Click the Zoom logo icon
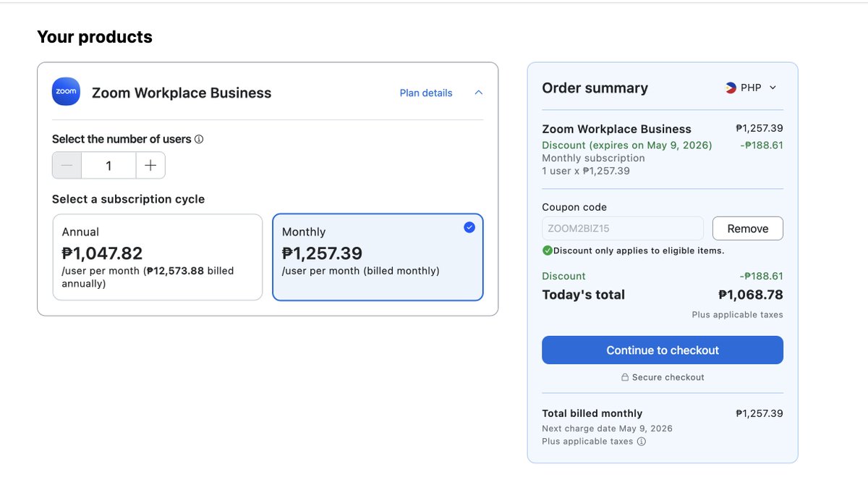 [x=66, y=92]
